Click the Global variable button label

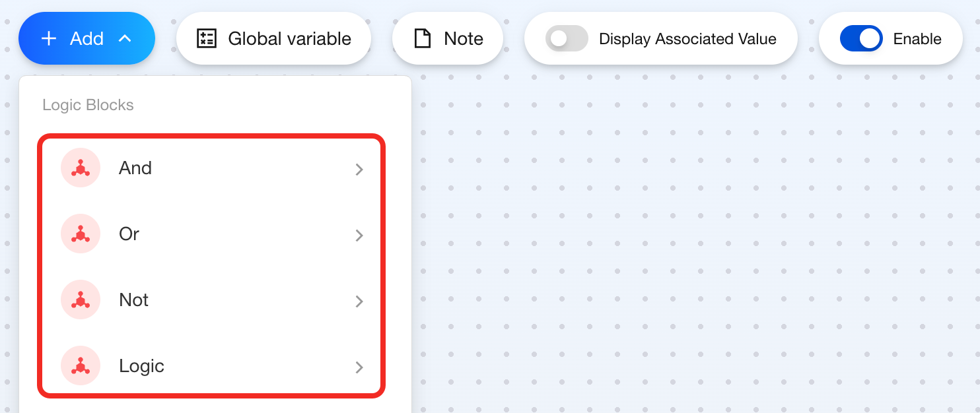point(289,38)
